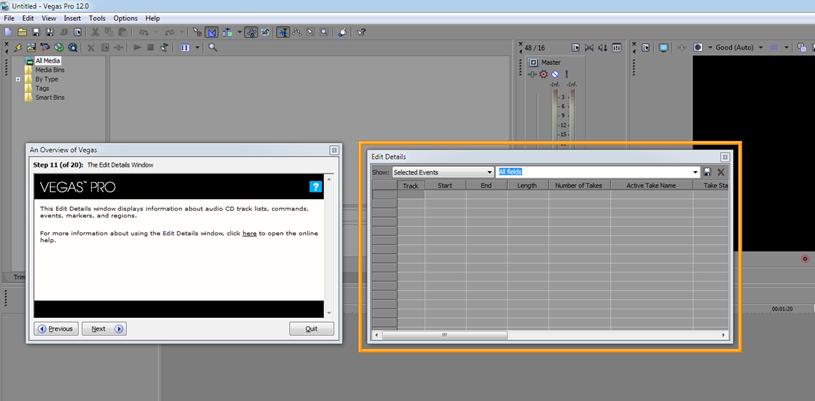Select Smart Bins folder
815x401 pixels.
tap(50, 97)
